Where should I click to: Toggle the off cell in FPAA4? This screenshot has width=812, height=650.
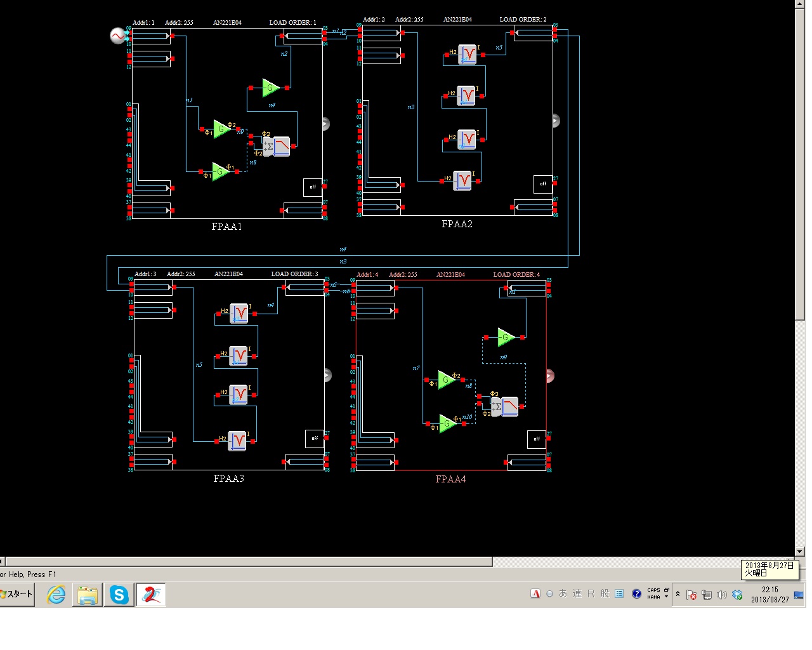(x=536, y=439)
